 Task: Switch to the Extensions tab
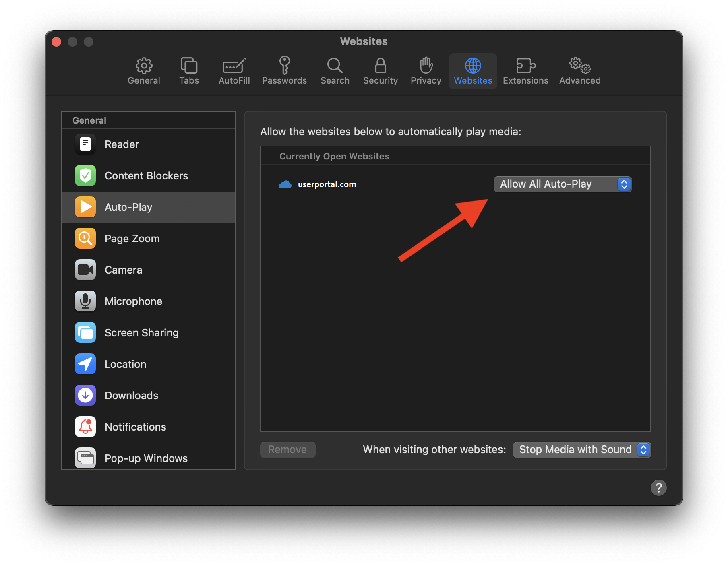pos(525,71)
